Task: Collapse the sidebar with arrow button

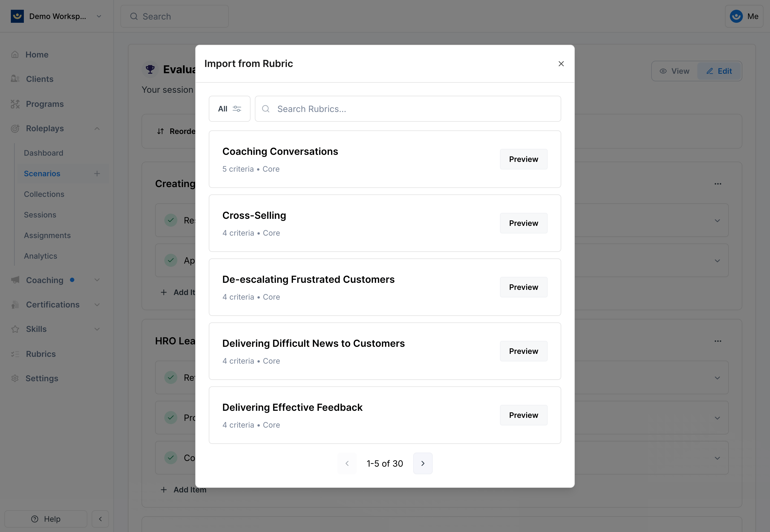Action: 100,519
